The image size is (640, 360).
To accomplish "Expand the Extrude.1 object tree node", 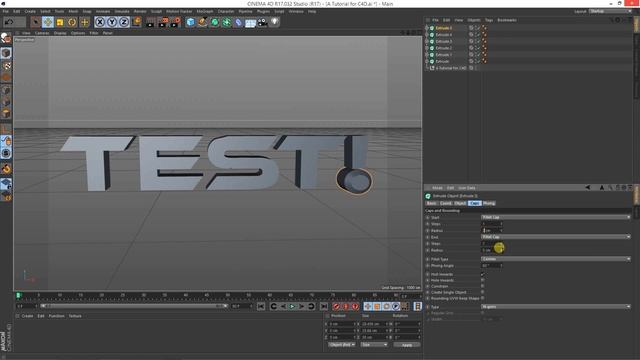I will (427, 55).
